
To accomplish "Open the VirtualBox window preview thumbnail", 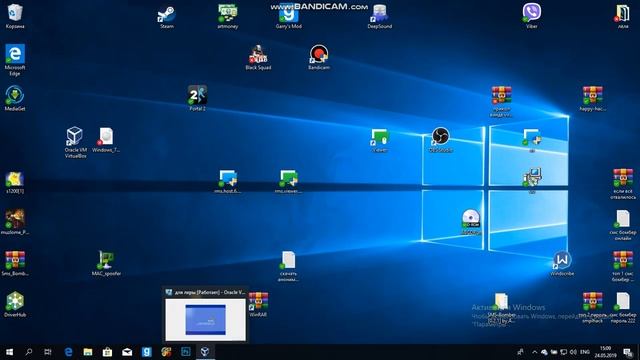I will pyautogui.click(x=205, y=319).
